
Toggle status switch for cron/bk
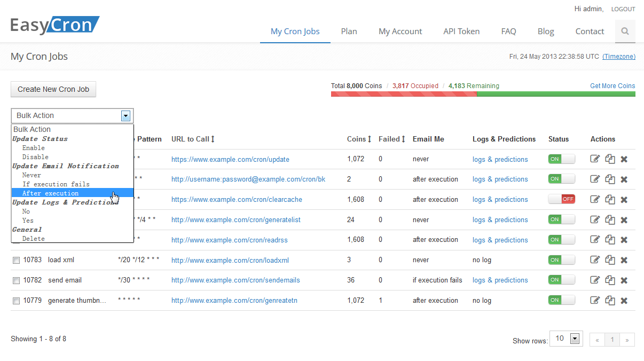562,179
